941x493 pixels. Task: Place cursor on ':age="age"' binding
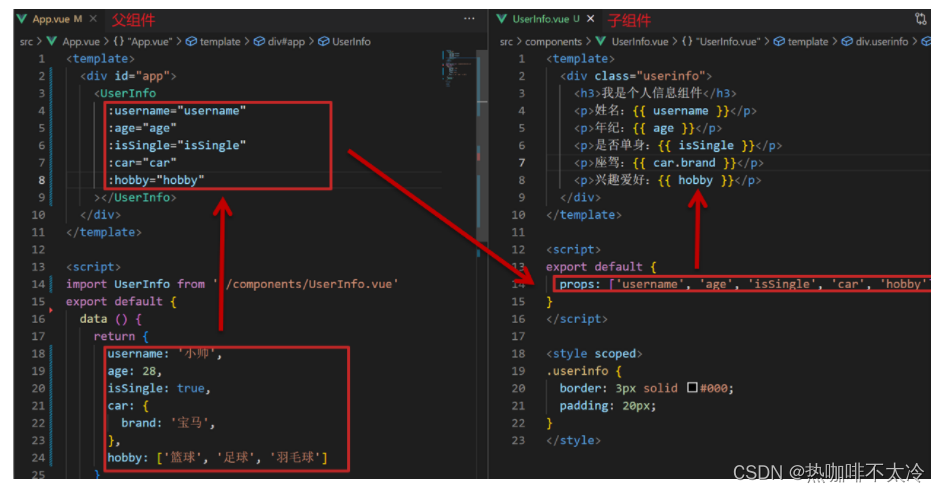pyautogui.click(x=142, y=128)
